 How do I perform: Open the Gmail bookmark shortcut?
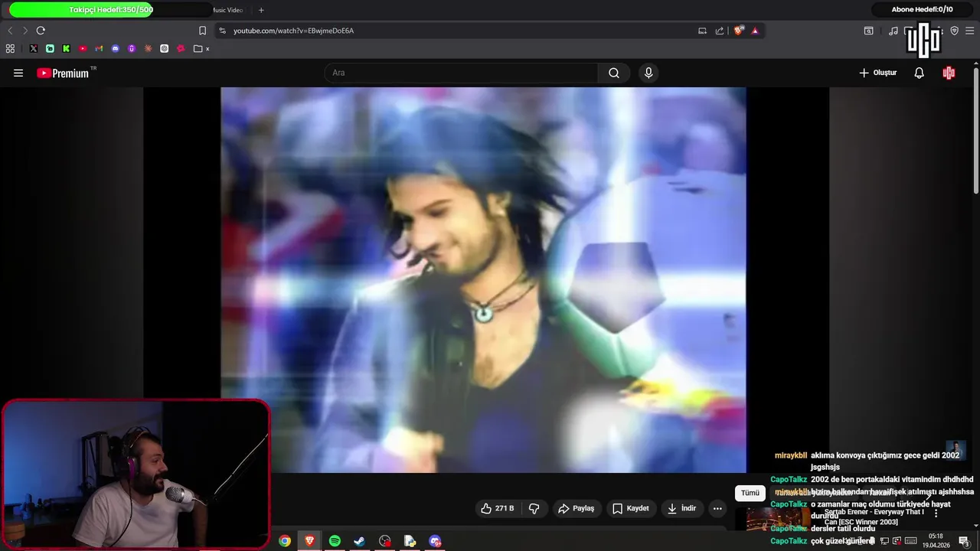(99, 48)
